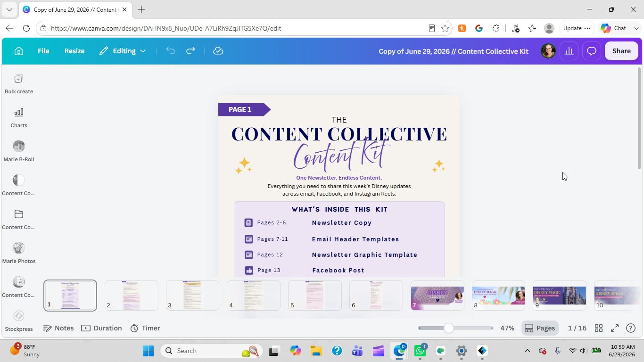Open the Copilot Chat button
644x362 pixels.
pos(614,28)
